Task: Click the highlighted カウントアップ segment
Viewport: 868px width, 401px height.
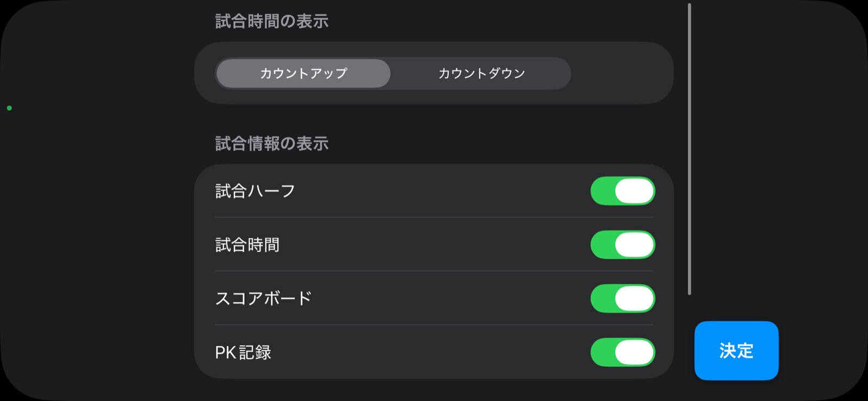Action: coord(303,73)
